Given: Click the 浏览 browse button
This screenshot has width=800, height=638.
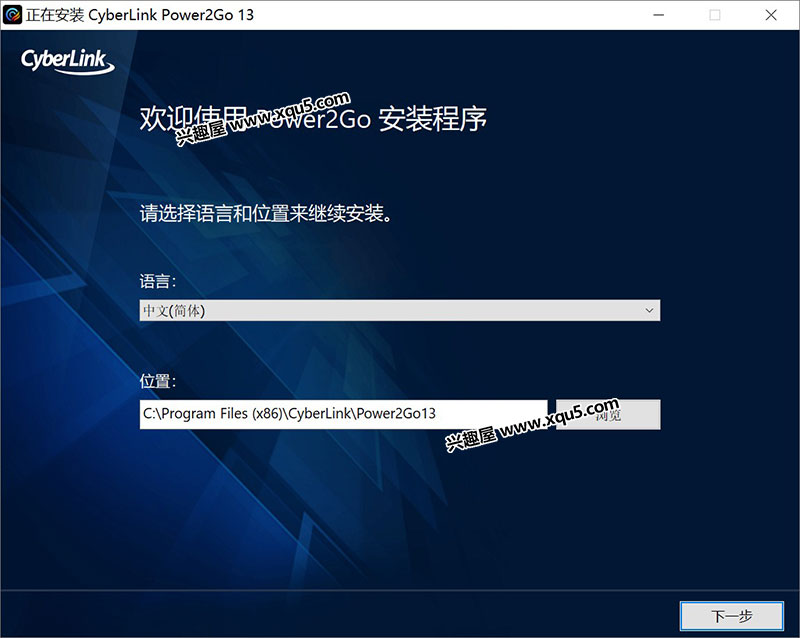Looking at the screenshot, I should 608,414.
